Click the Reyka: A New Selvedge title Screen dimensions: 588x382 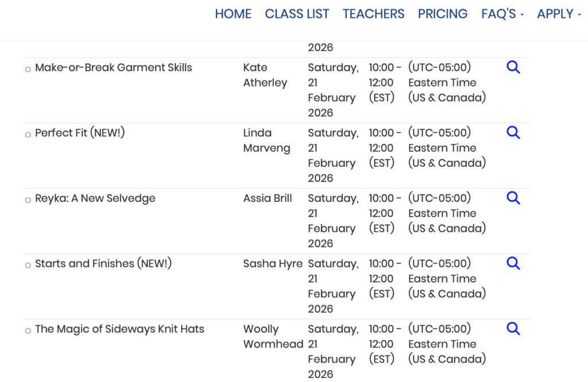pyautogui.click(x=95, y=198)
